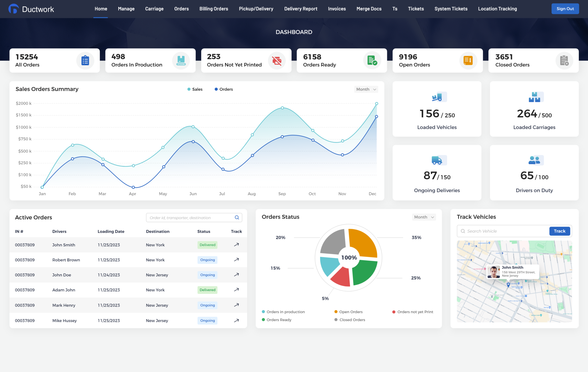Image resolution: width=588 pixels, height=372 pixels.
Task: Open track arrow for Adam John
Action: point(236,290)
